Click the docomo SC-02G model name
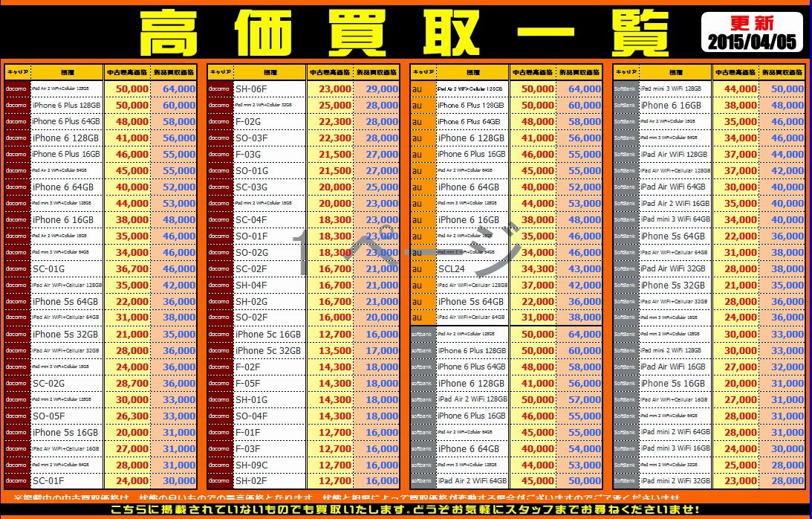This screenshot has width=812, height=519. [x=49, y=384]
